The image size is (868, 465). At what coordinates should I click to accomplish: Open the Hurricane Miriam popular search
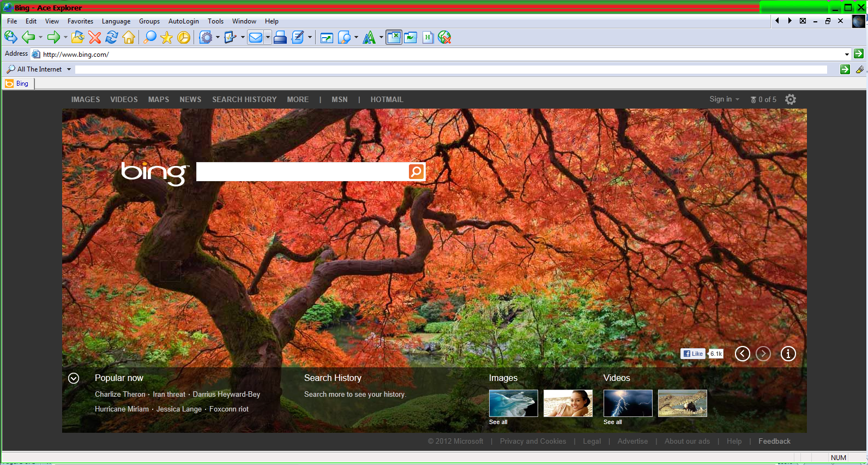[122, 409]
